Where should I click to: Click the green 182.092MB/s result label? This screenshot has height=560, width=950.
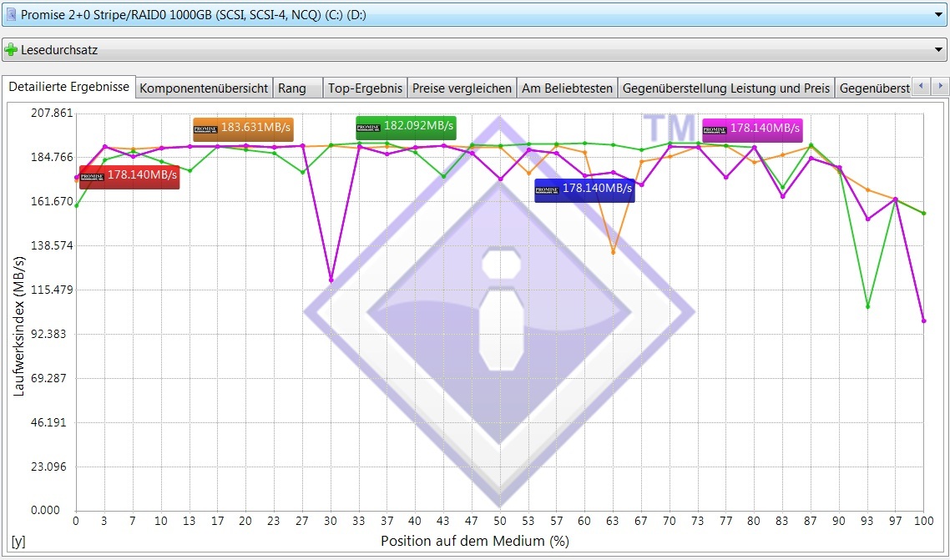click(406, 127)
